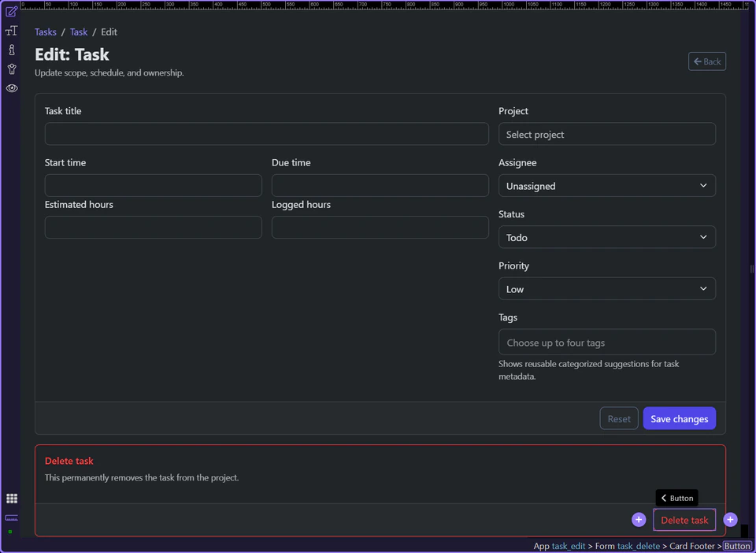
Task: Navigate via the Tasks breadcrumb link
Action: 45,32
